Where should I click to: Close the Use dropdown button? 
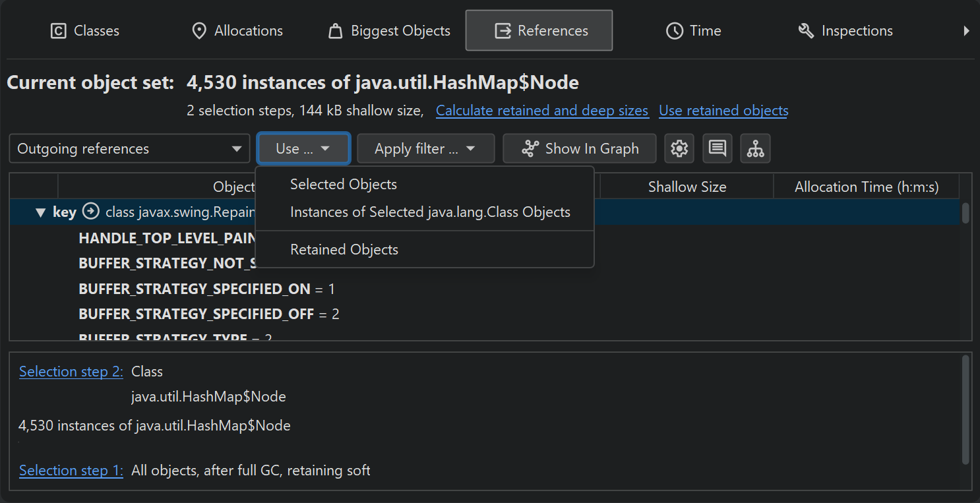(303, 149)
